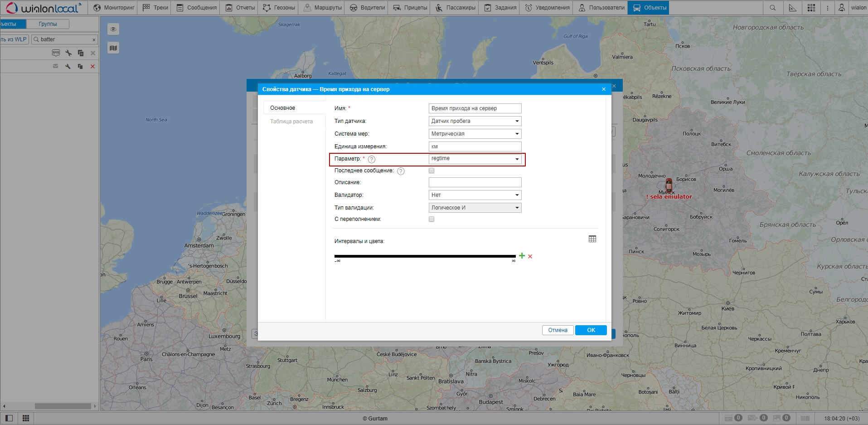Click the Описание input field
Image resolution: width=868 pixels, height=425 pixels.
[475, 182]
